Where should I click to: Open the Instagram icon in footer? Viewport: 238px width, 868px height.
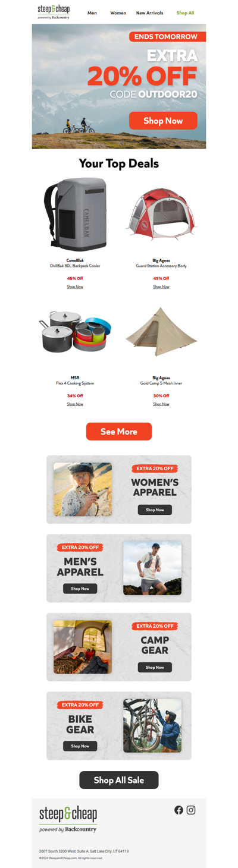point(191,810)
